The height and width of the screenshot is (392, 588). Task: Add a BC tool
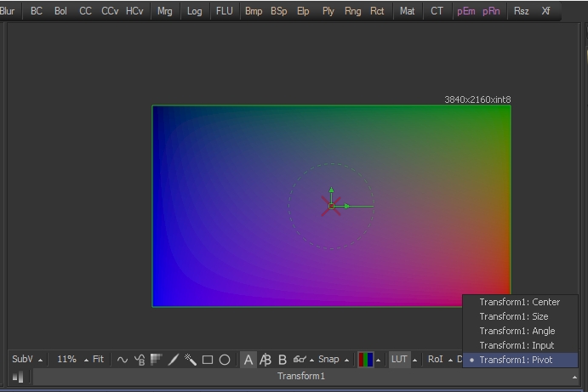point(36,11)
